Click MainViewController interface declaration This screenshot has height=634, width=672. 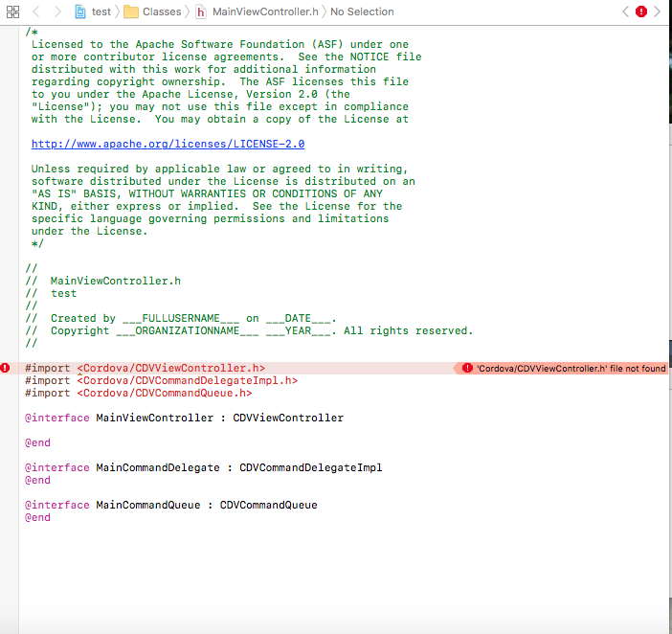(185, 418)
